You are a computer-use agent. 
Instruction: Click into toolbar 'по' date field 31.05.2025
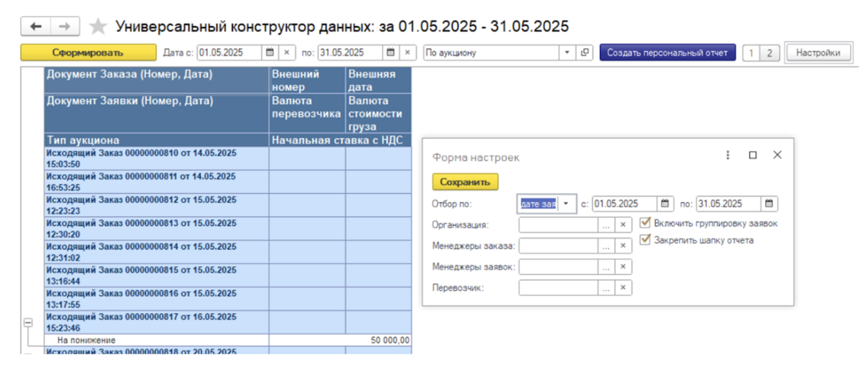coord(350,52)
